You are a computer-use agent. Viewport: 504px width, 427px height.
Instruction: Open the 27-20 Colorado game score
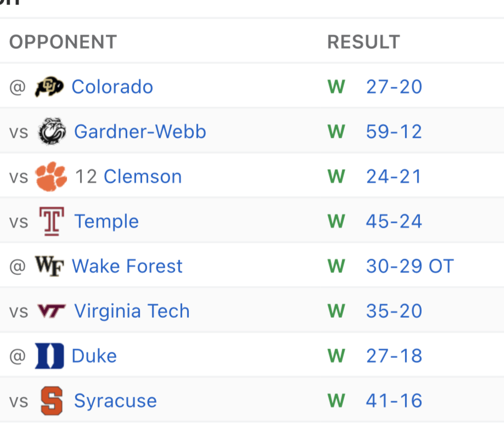pos(394,87)
